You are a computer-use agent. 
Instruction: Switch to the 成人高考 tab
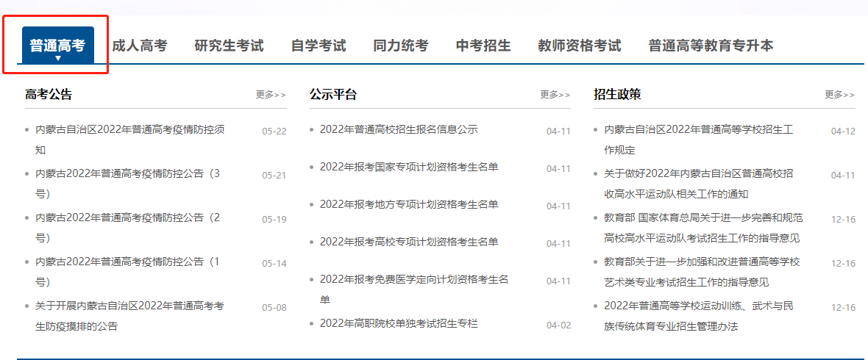[x=140, y=46]
